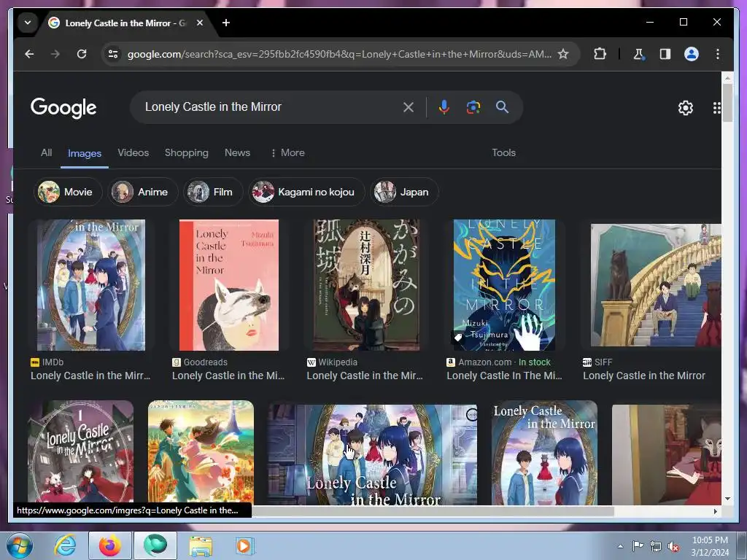Click the magnifier search button
The height and width of the screenshot is (560, 747).
(502, 106)
